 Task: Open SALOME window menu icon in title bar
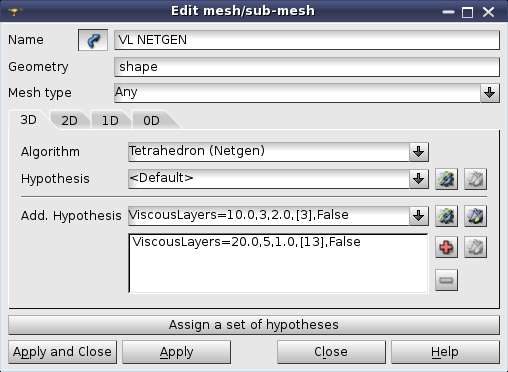pos(15,12)
